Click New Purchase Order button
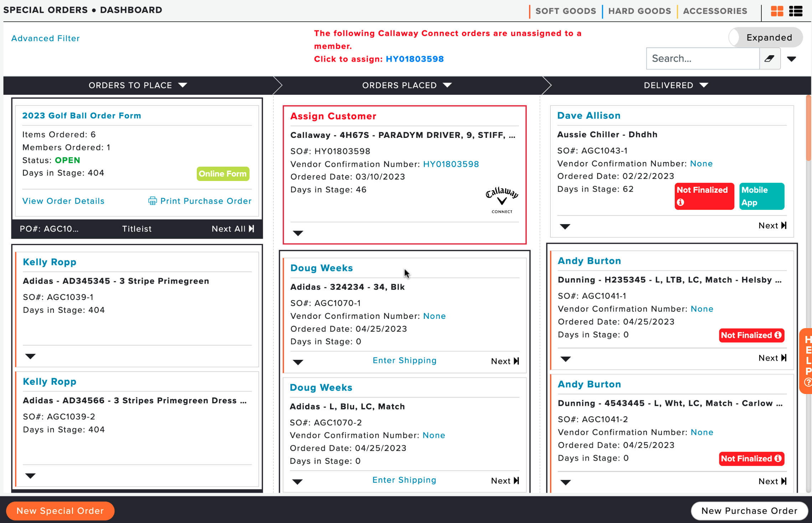 click(749, 511)
